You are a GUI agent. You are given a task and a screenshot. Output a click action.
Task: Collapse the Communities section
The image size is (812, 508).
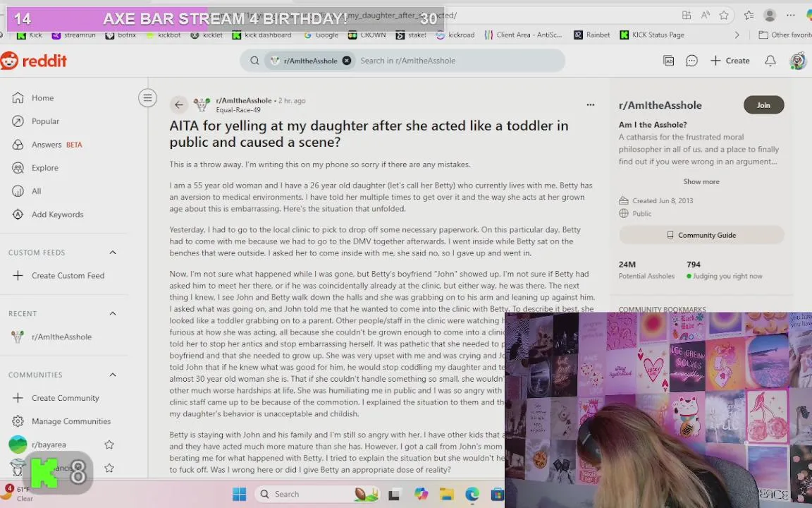click(112, 375)
